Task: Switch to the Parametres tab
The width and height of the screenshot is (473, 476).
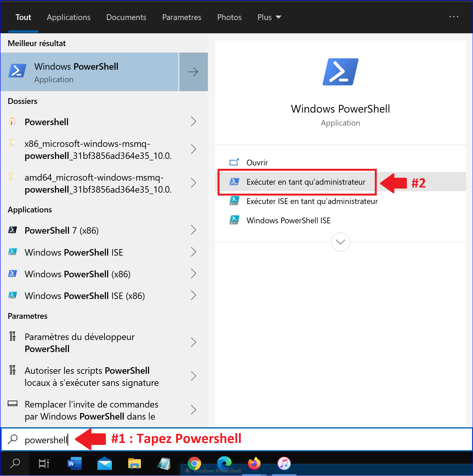Action: point(182,17)
